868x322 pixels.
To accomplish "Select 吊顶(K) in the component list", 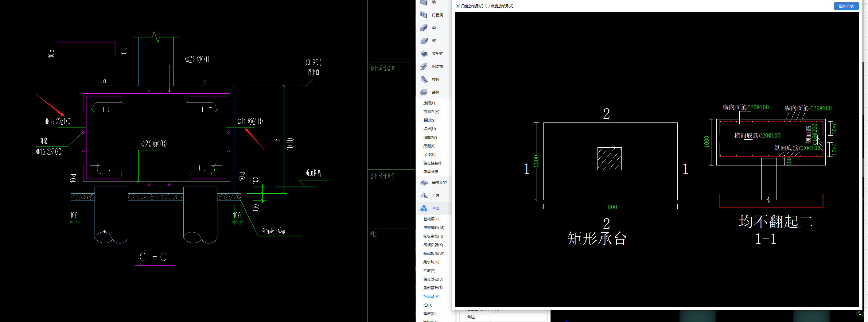I will tap(429, 155).
